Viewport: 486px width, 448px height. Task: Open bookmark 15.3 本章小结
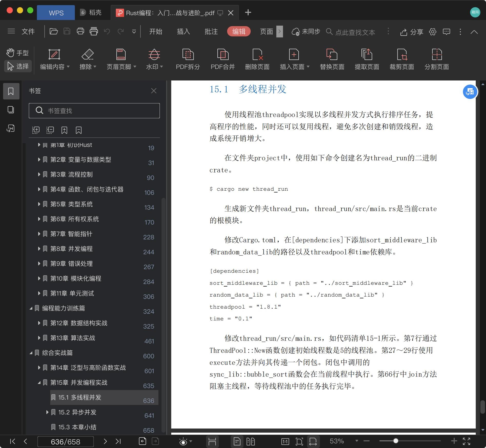(x=77, y=427)
